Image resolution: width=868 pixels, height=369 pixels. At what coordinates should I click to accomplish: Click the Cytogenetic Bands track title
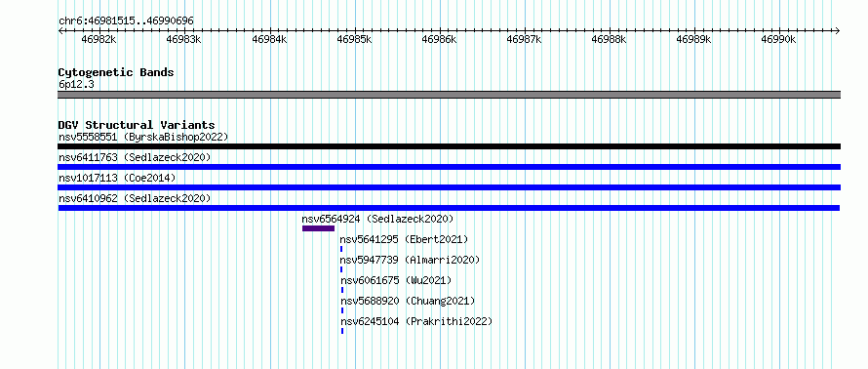point(116,72)
